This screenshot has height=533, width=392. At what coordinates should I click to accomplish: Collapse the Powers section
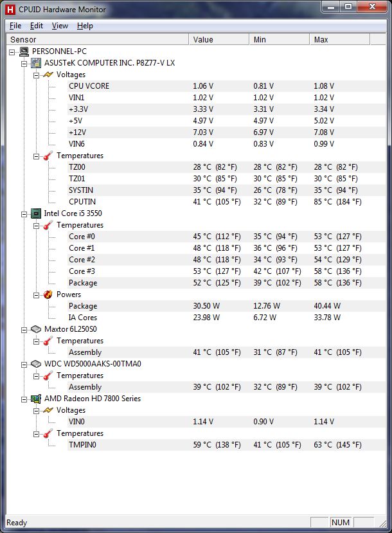point(37,294)
